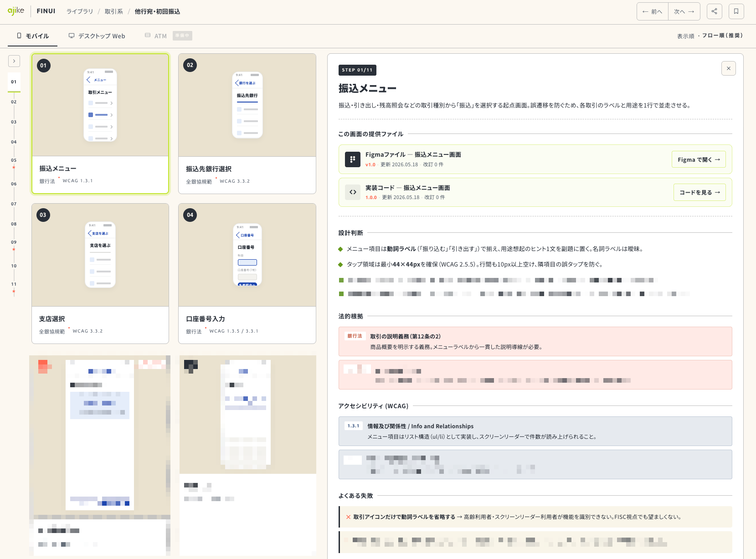Jump to step 07 in timeline

[14, 204]
